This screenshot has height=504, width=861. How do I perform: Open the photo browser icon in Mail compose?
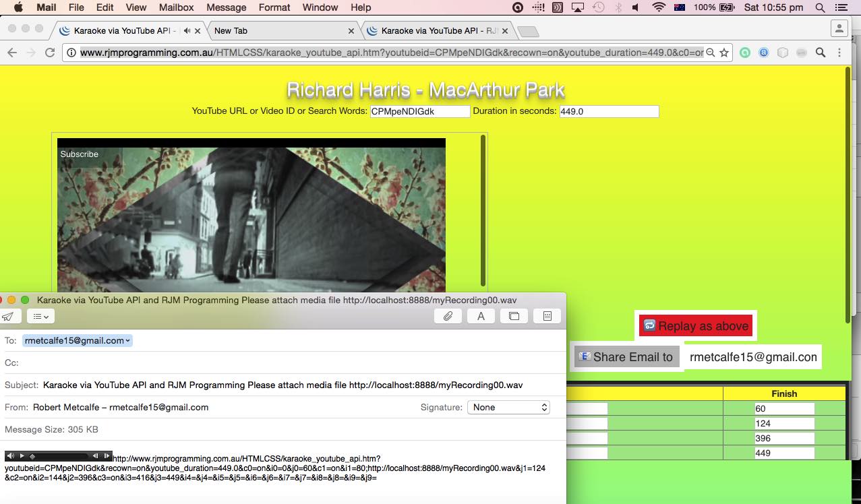514,316
